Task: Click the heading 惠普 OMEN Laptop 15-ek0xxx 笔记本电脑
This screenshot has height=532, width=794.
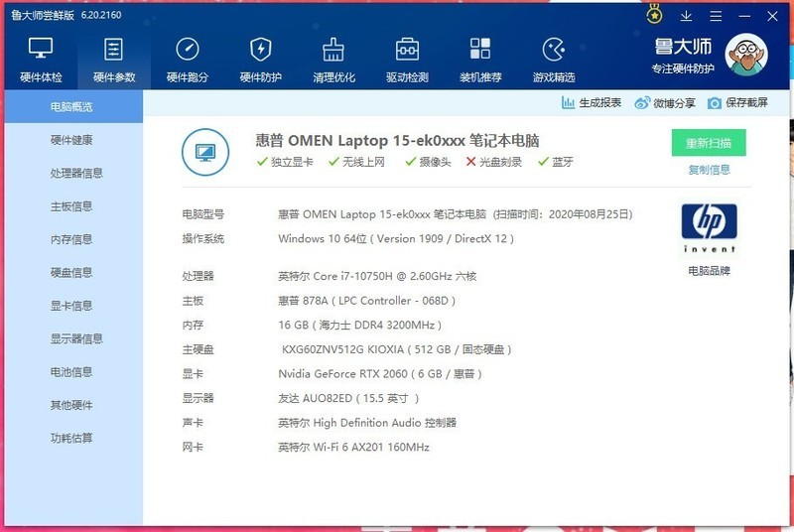Action: pyautogui.click(x=397, y=140)
